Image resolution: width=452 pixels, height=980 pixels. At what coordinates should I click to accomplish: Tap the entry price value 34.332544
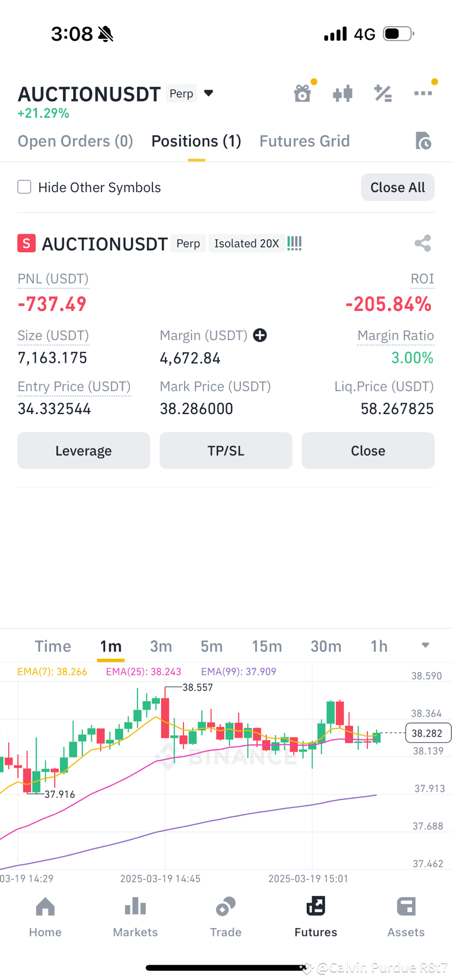[54, 409]
